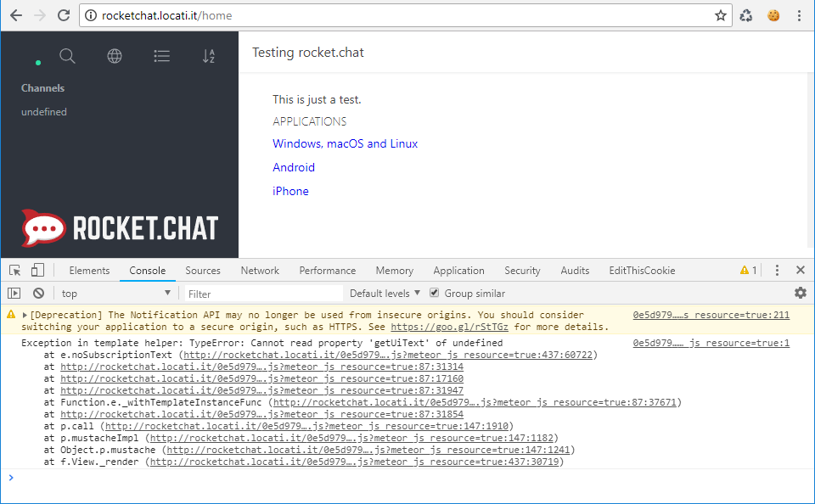Switch to the Elements tab
The height and width of the screenshot is (504, 815).
(89, 271)
